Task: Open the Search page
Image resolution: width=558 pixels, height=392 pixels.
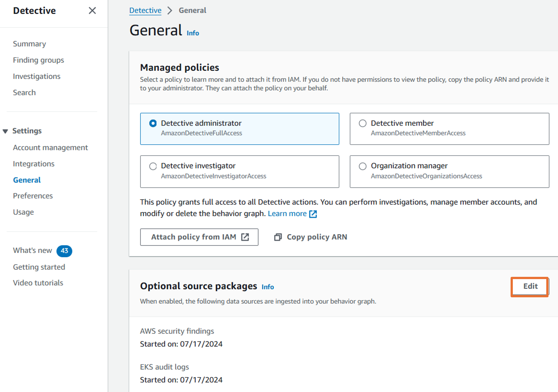Action: pos(24,92)
